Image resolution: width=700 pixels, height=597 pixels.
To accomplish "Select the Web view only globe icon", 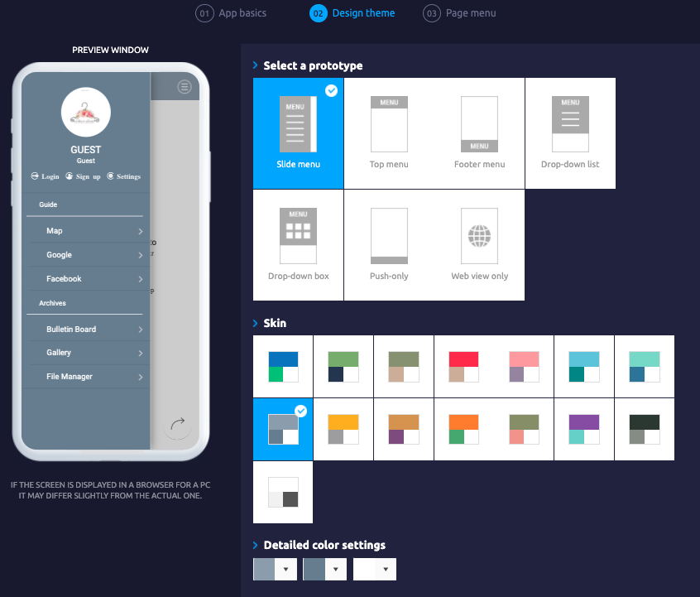I will pos(479,236).
